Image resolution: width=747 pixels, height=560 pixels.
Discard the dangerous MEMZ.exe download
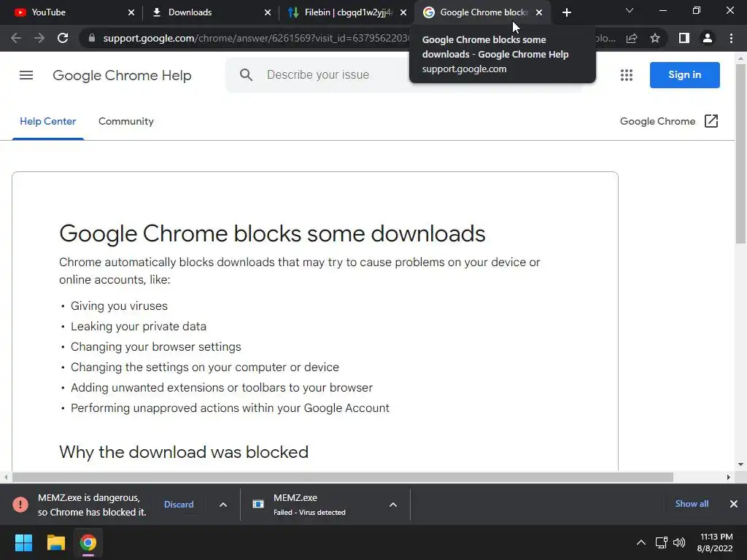(179, 505)
